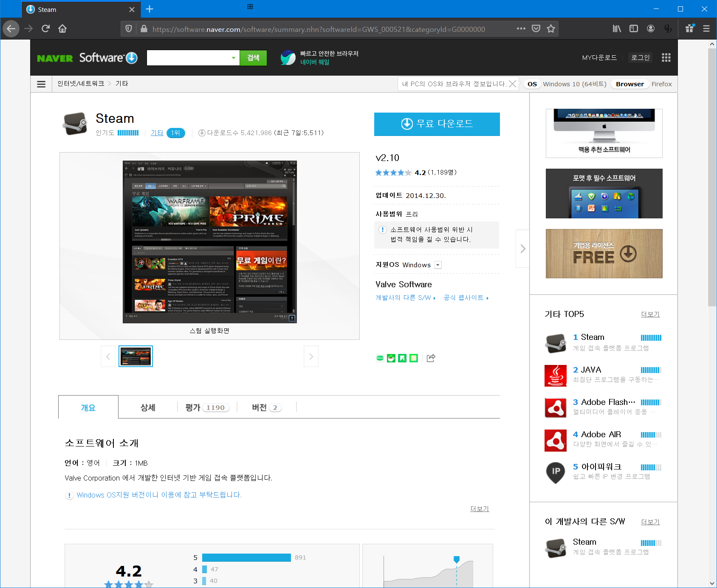This screenshot has width=717, height=588.
Task: Show previous screenshot thumbnail arrow
Action: (108, 356)
